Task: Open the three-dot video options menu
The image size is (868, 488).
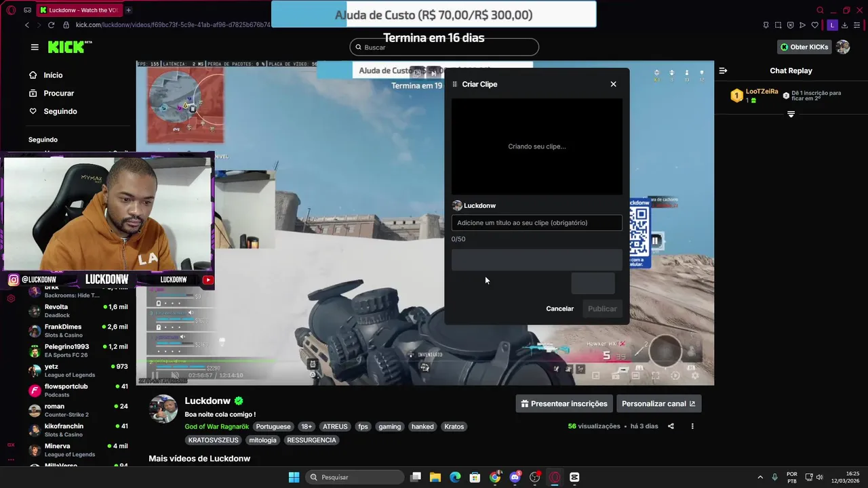Action: (x=692, y=426)
